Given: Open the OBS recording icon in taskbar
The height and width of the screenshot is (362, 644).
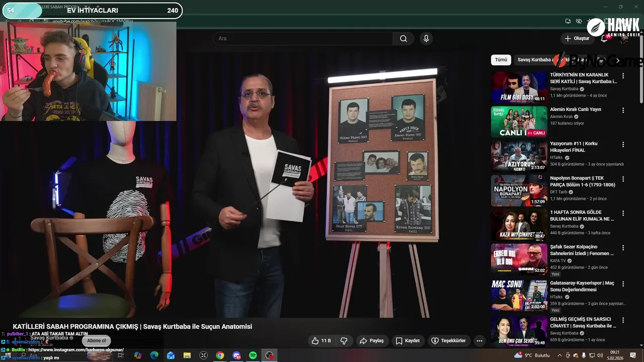Looking at the screenshot, I should (270, 355).
